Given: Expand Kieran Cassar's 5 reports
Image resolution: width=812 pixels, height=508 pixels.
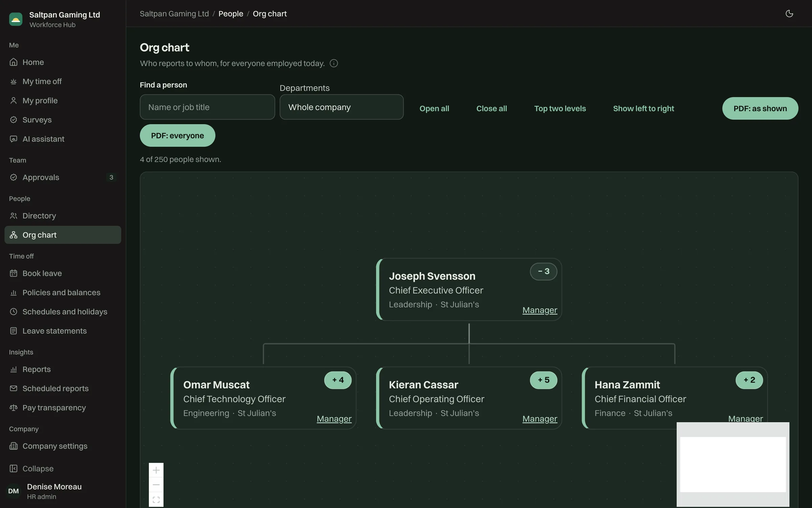Looking at the screenshot, I should pyautogui.click(x=543, y=380).
